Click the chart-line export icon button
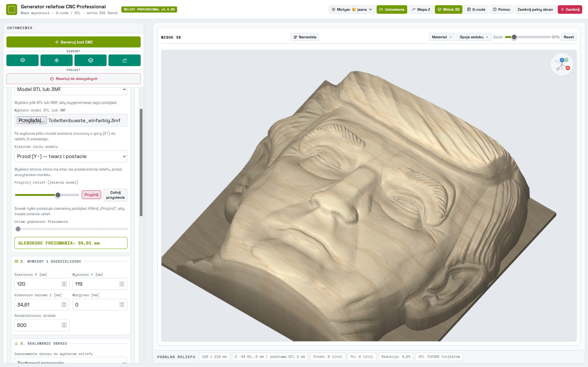Image resolution: width=588 pixels, height=367 pixels. [124, 60]
